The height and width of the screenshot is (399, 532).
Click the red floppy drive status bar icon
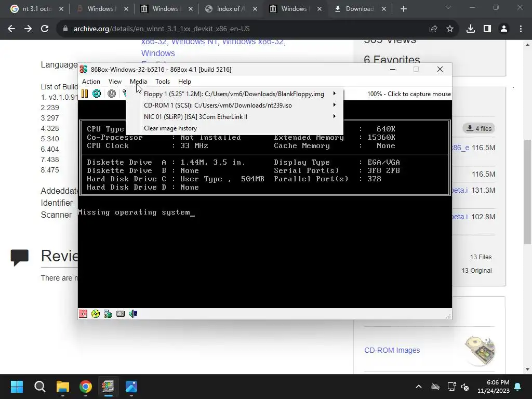point(83,314)
